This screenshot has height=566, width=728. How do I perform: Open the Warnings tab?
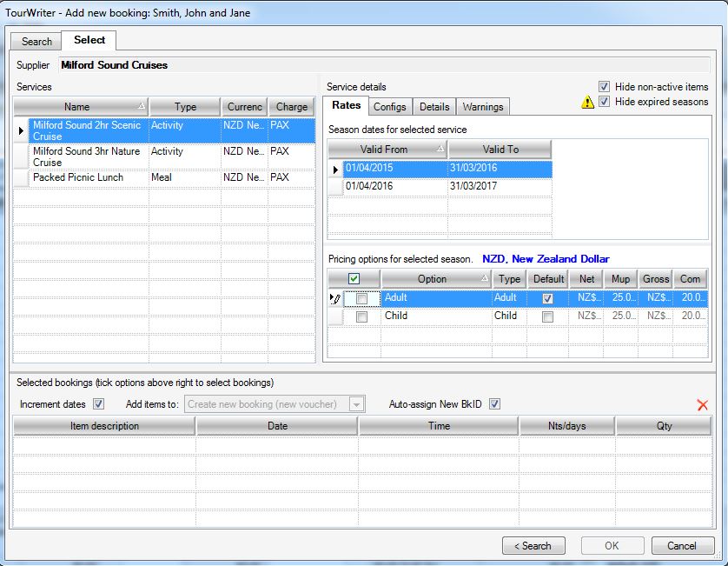coord(482,107)
